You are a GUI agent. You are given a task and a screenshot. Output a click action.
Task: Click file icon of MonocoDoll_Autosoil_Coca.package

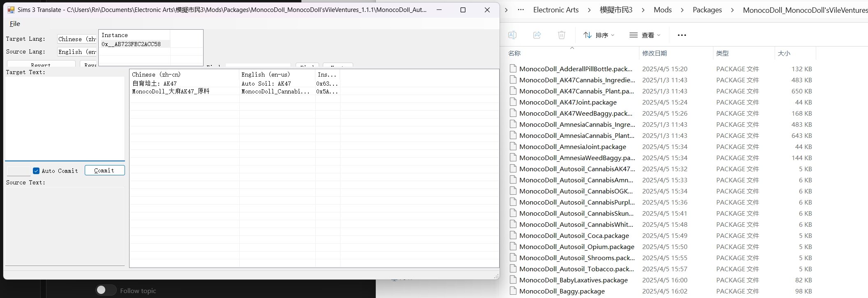(x=513, y=235)
